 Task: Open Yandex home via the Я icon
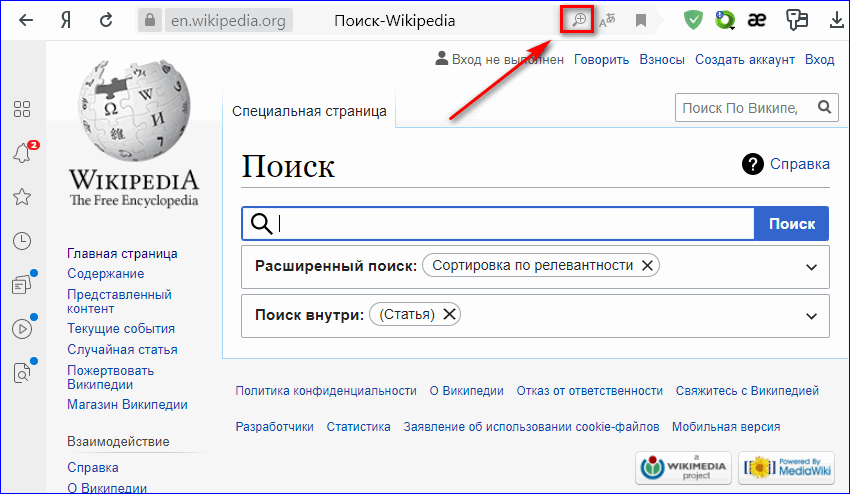coord(66,21)
